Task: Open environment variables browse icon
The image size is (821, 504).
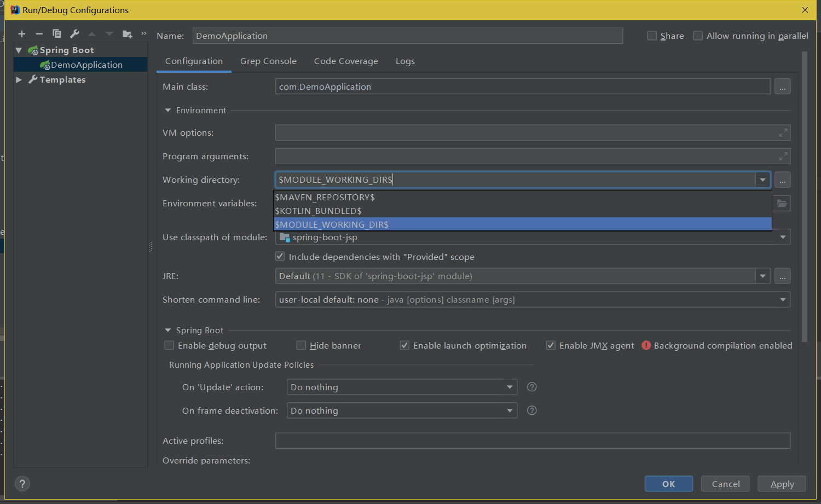Action: click(782, 203)
